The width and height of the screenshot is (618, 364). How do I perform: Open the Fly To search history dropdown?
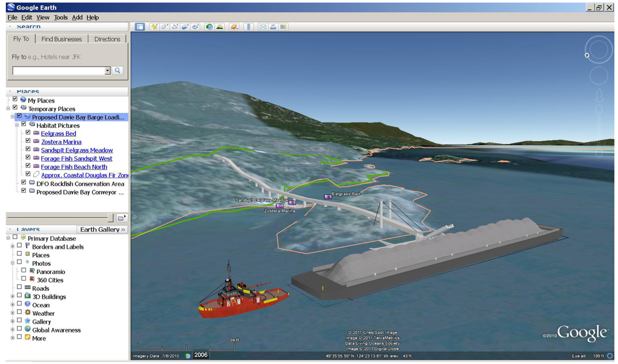click(107, 71)
